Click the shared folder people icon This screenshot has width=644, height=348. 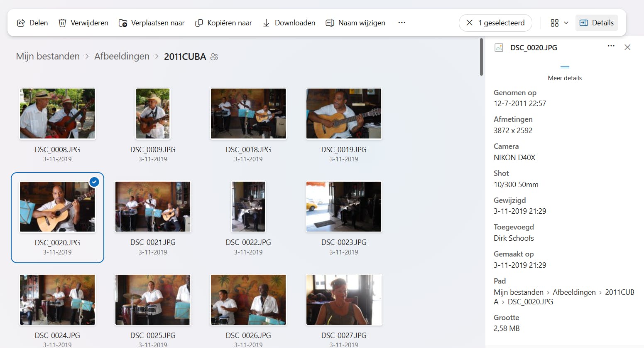coord(214,57)
